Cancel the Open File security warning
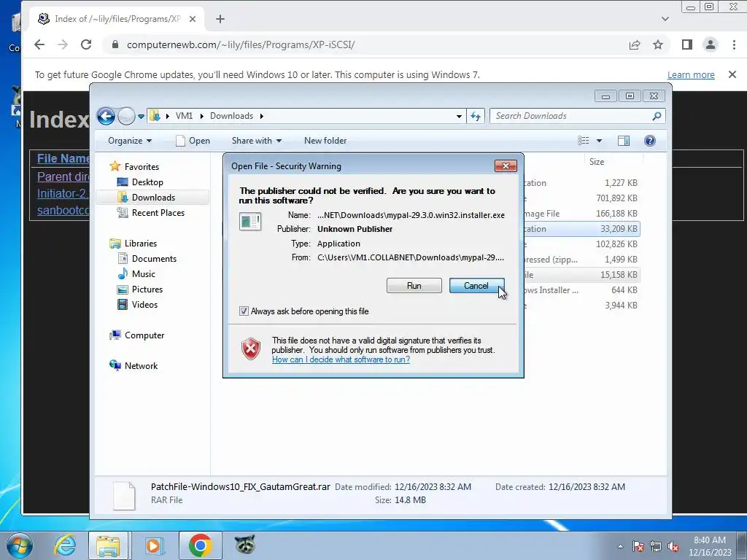 (476, 286)
